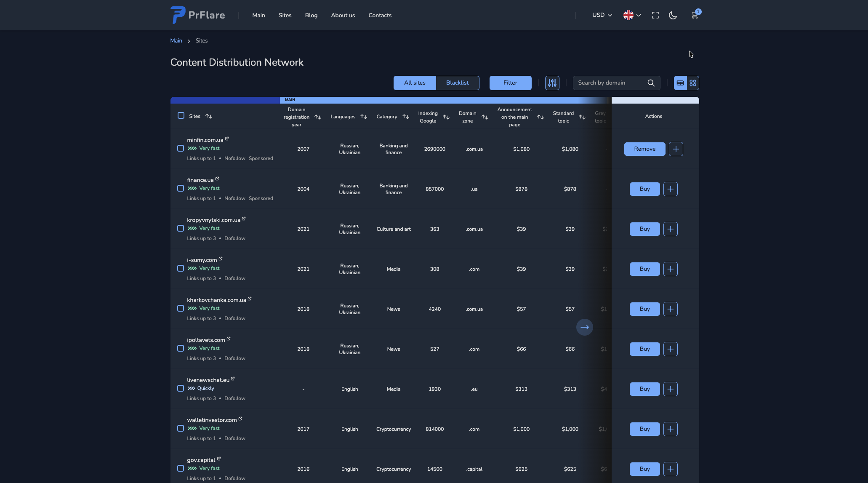868x483 pixels.
Task: Select all sites header checkbox
Action: coord(181,115)
